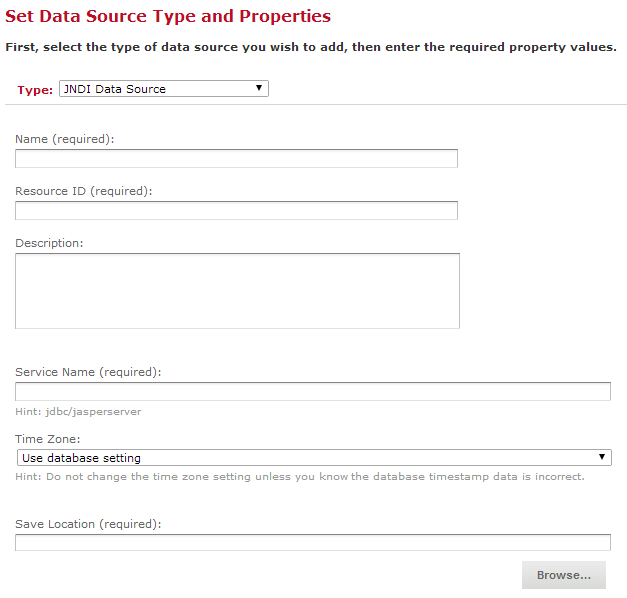Click the "Service Name (required):" label
Screen dimensions: 627x598
[88, 372]
